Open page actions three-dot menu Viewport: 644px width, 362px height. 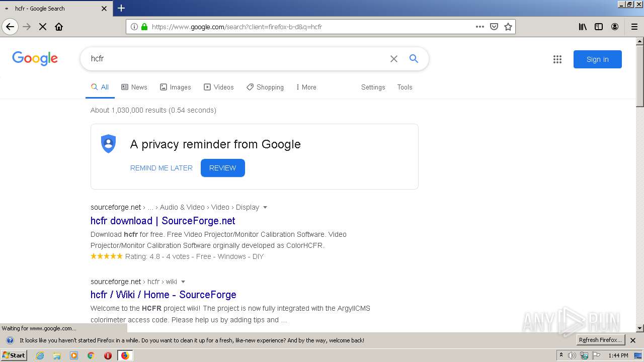click(480, 27)
